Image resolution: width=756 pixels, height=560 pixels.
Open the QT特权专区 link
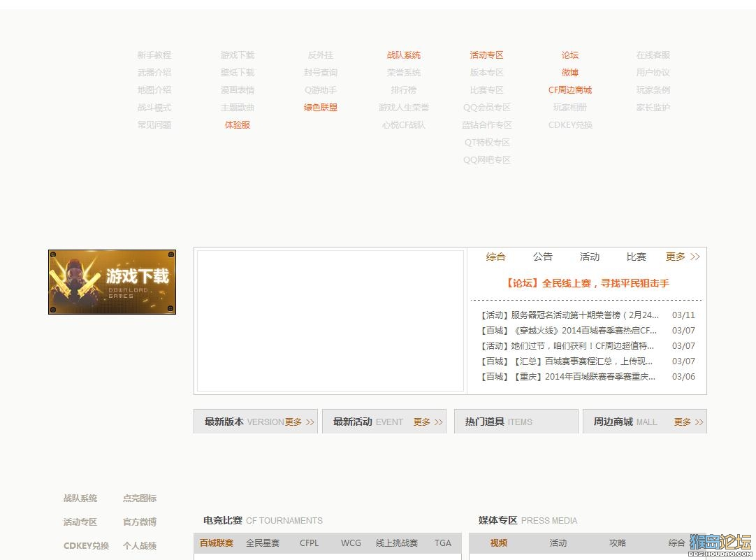pyautogui.click(x=487, y=143)
